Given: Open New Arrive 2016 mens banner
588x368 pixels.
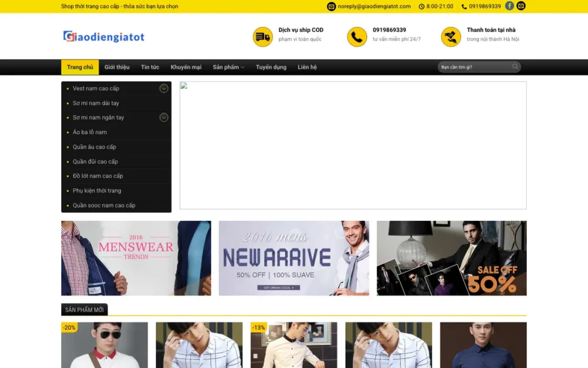Looking at the screenshot, I should [294, 258].
